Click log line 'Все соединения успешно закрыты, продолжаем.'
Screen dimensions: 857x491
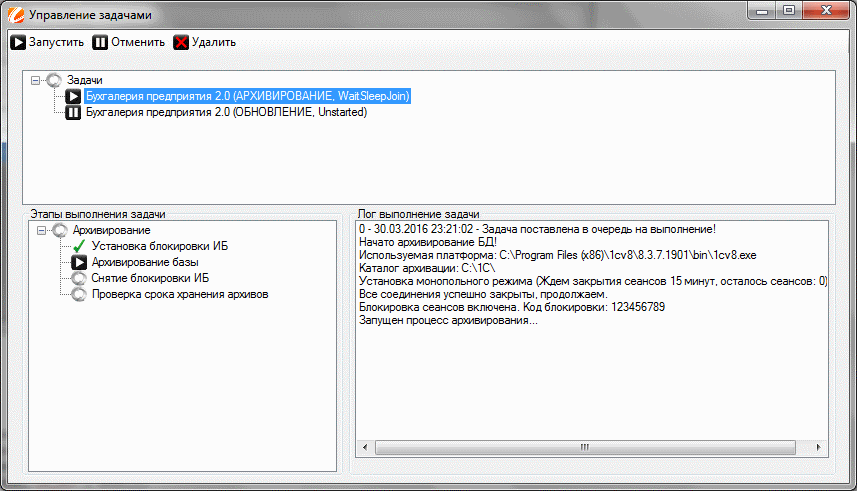(x=483, y=294)
